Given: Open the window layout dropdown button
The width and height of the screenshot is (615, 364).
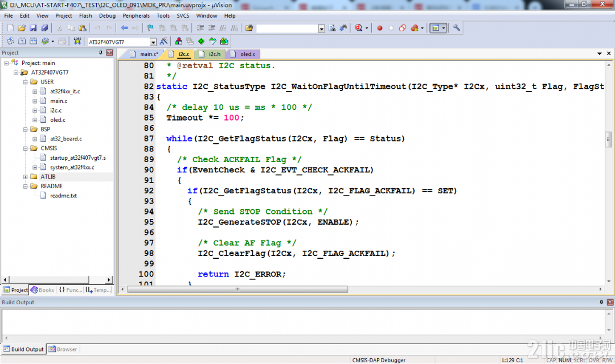Looking at the screenshot, I should 444,28.
